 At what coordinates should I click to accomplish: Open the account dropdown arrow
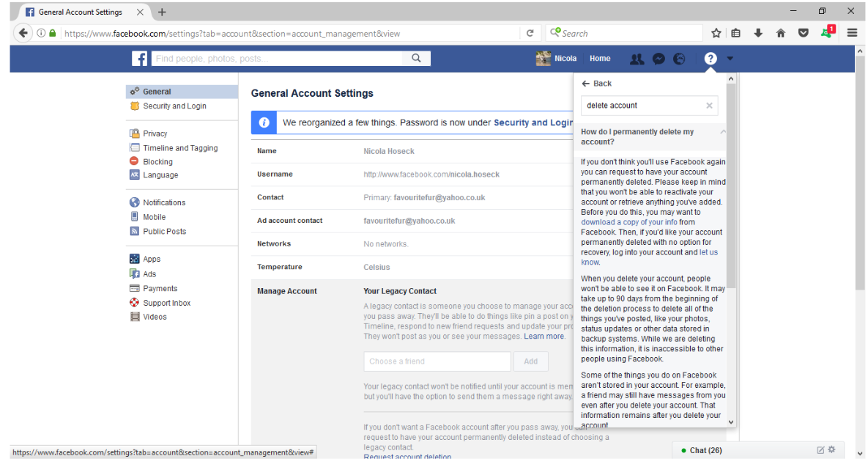click(730, 58)
